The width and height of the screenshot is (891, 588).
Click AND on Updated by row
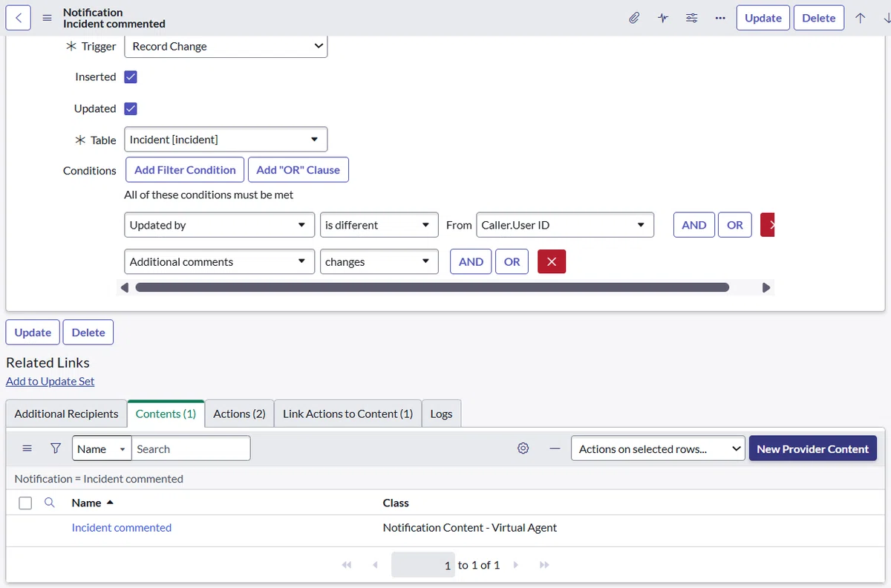pos(694,225)
